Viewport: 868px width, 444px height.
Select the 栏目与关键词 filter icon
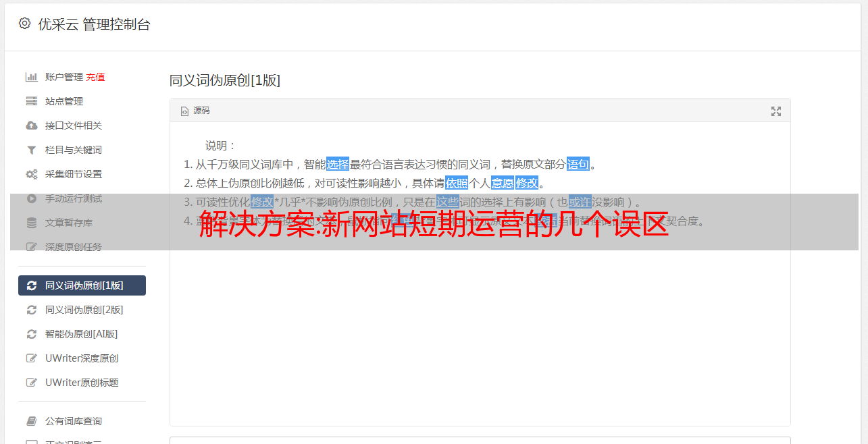(x=31, y=150)
